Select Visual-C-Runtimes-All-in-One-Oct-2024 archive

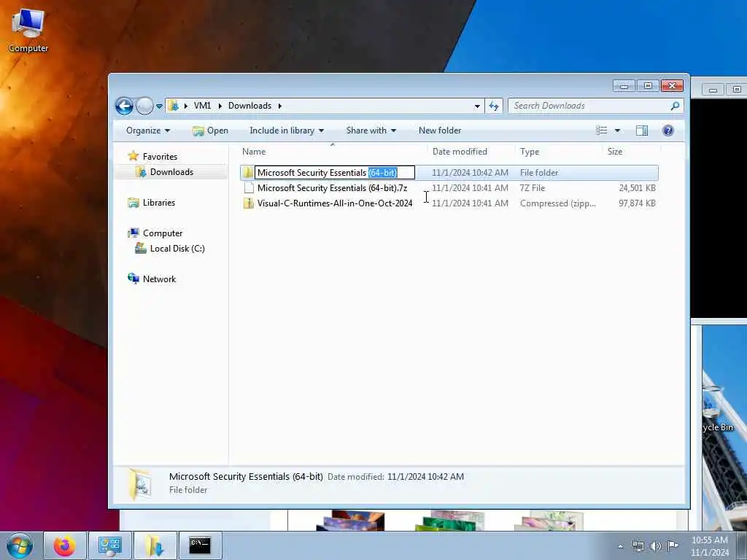tap(334, 203)
